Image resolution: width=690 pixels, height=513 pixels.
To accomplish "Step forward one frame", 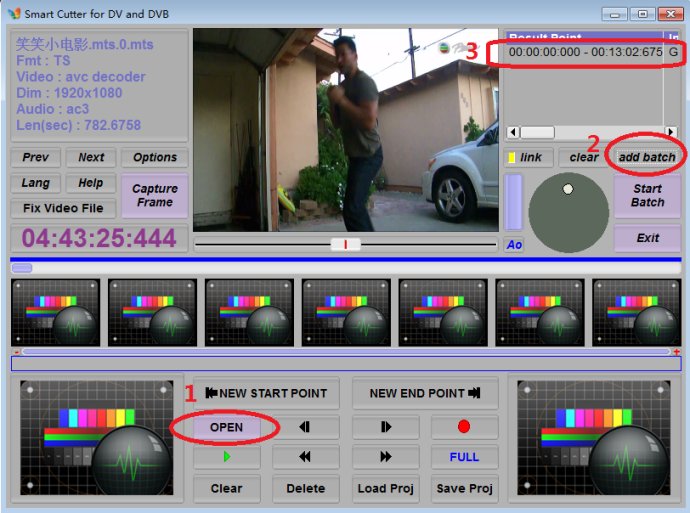I will tap(385, 427).
